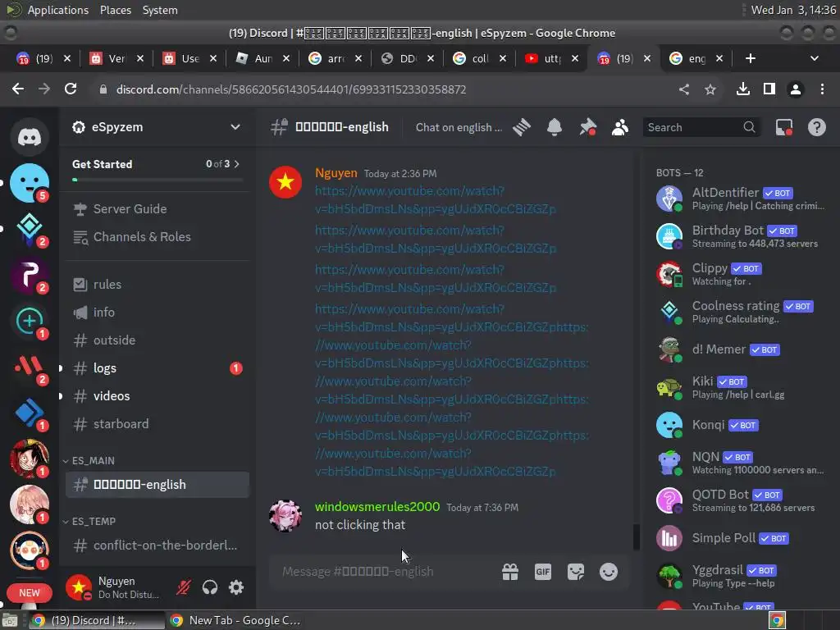
Task: Expand Chrome tab search dropdown
Action: (x=815, y=58)
